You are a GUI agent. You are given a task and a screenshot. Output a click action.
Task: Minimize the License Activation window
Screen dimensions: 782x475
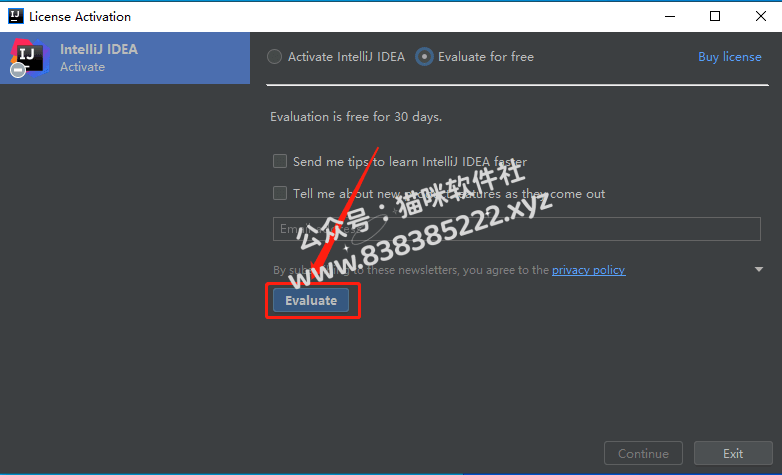tap(670, 16)
